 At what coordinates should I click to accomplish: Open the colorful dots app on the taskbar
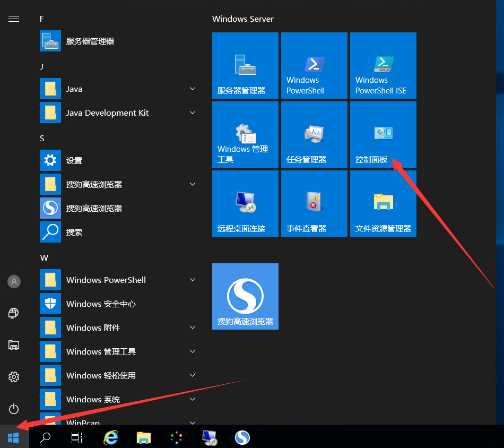point(177,438)
